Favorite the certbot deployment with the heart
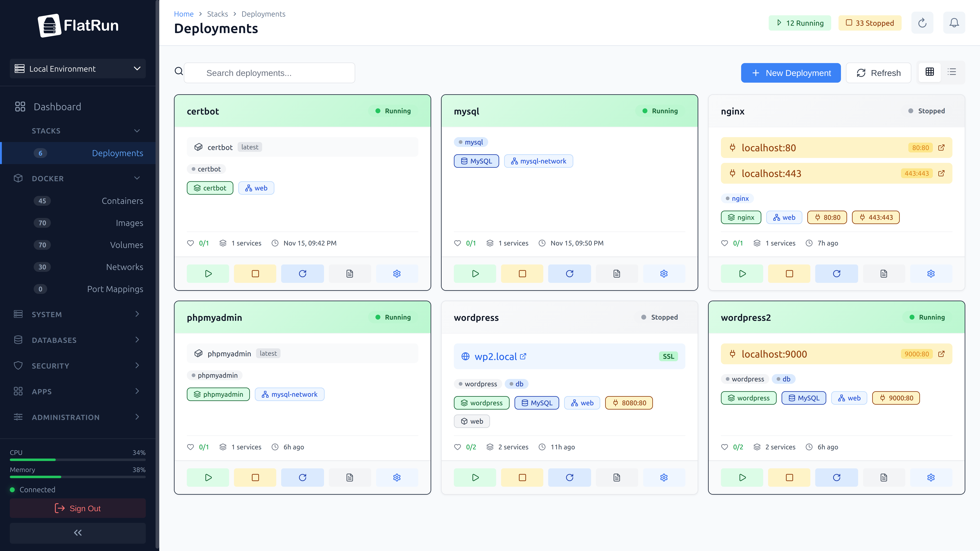Viewport: 980px width, 551px height. pos(191,243)
